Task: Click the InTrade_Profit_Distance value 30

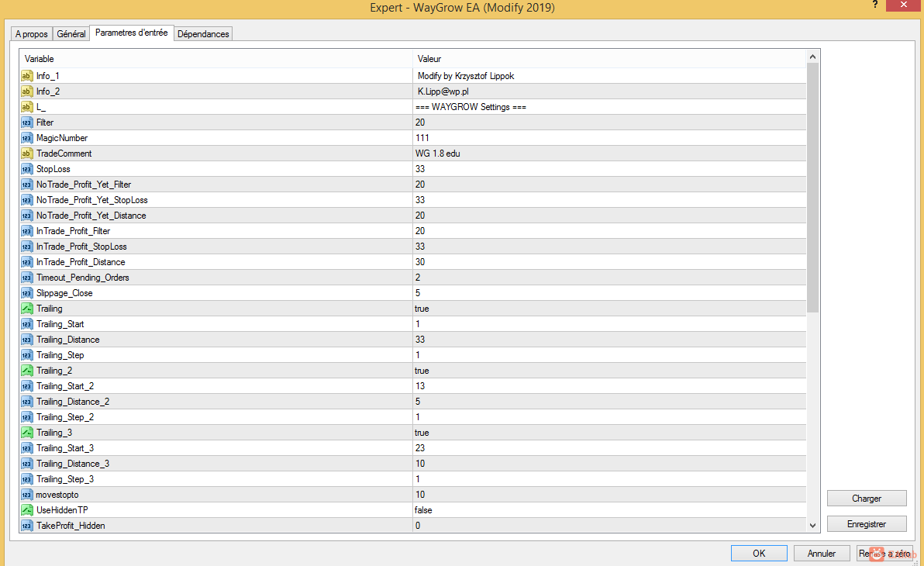Action: pos(420,262)
